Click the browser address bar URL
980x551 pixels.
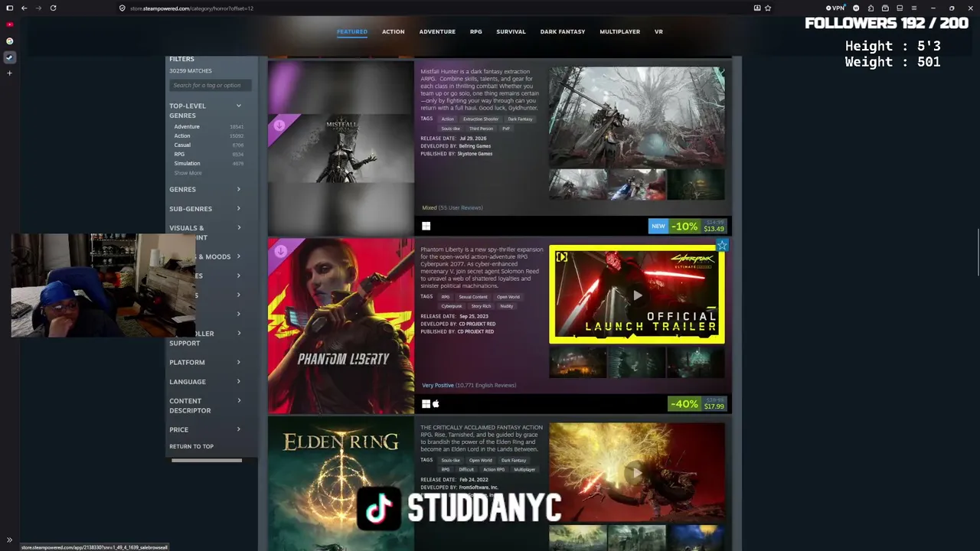point(191,8)
